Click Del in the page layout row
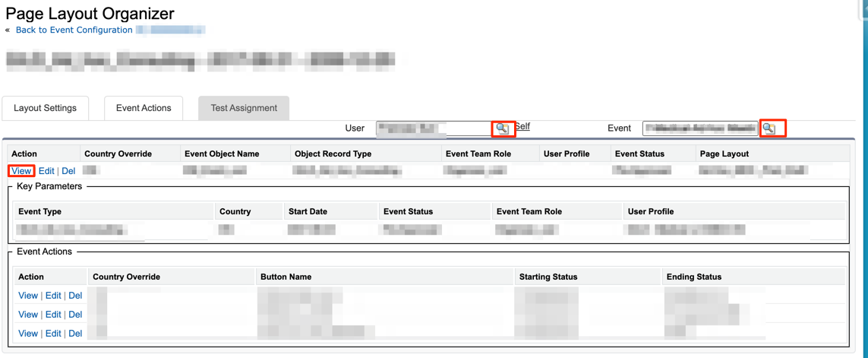The image size is (868, 358). pos(68,171)
